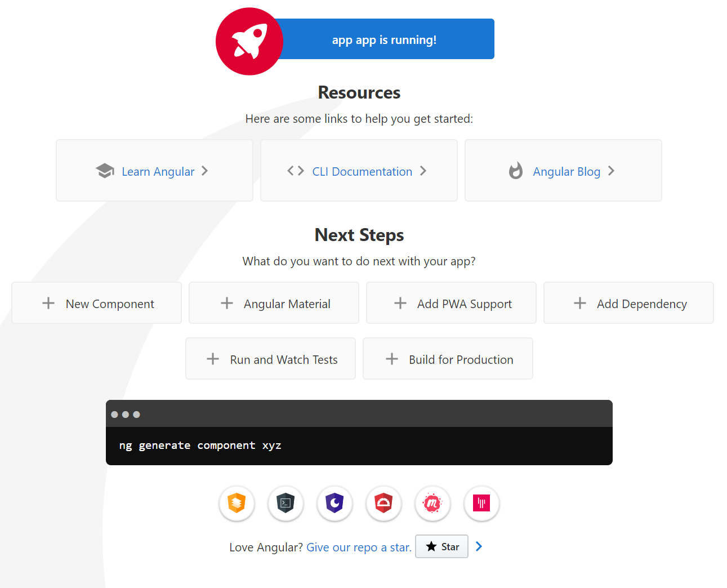Image resolution: width=727 pixels, height=588 pixels.
Task: Open the Angular Animations orange shield icon
Action: point(237,503)
